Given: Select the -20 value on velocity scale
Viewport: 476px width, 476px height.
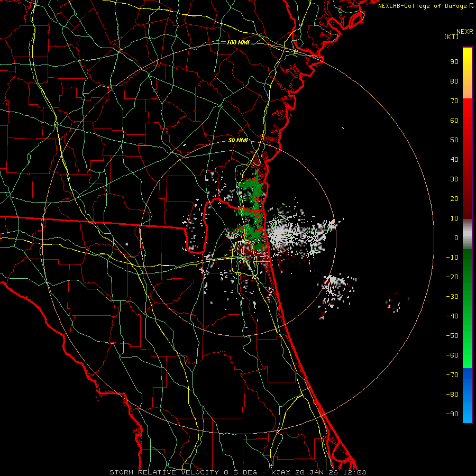Looking at the screenshot, I should click(x=452, y=277).
